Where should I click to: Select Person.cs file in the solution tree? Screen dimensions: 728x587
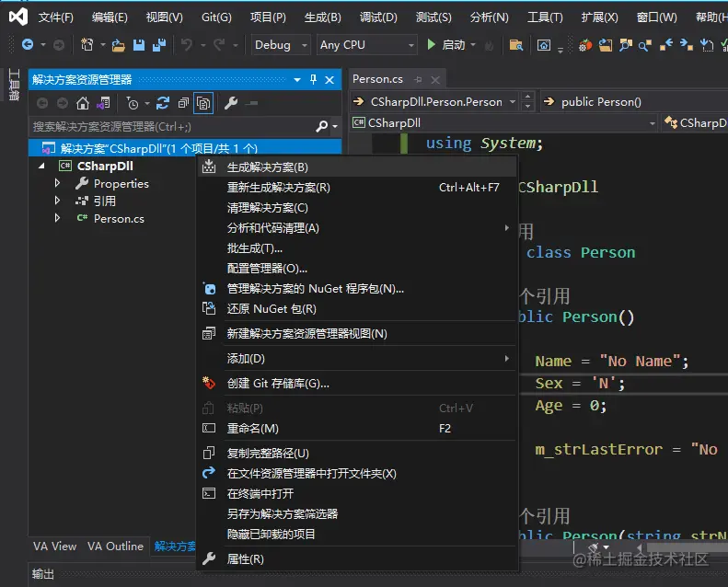(x=119, y=219)
